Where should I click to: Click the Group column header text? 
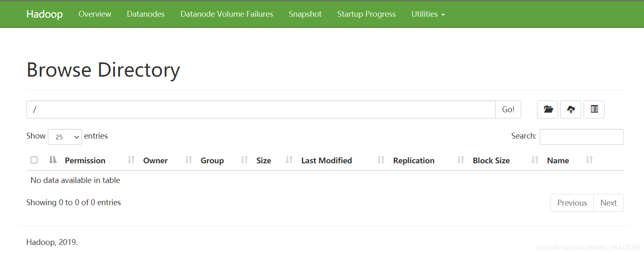(x=212, y=160)
